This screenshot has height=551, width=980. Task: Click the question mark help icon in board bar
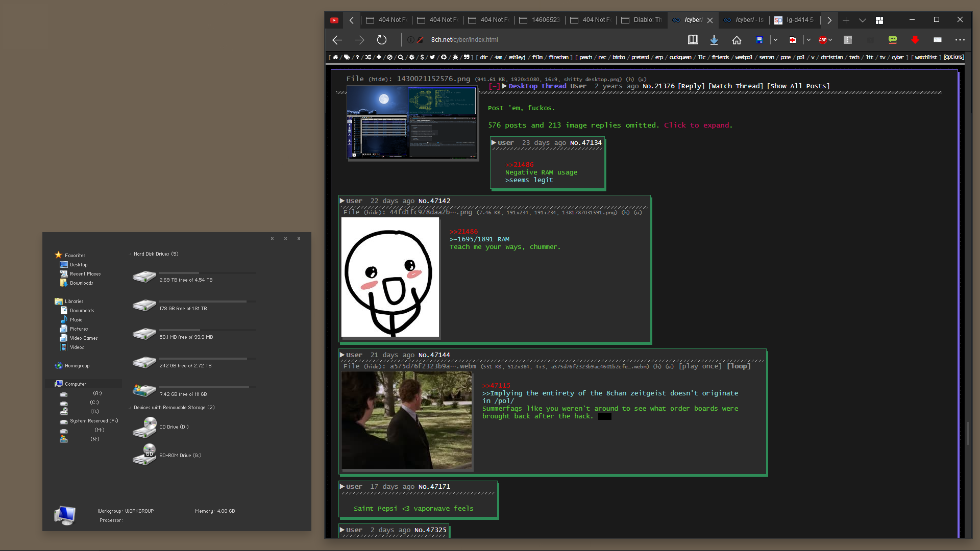coord(357,57)
